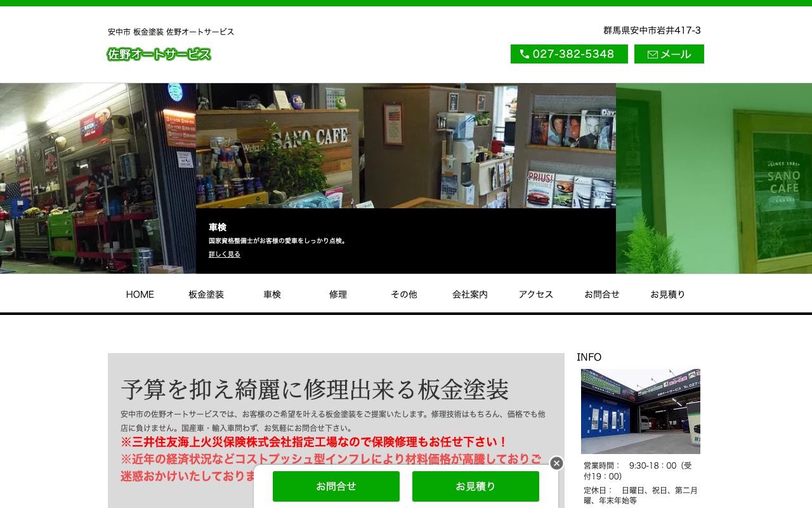Open お問合せ item in navigation bar
Image resolution: width=812 pixels, height=508 pixels.
[602, 295]
